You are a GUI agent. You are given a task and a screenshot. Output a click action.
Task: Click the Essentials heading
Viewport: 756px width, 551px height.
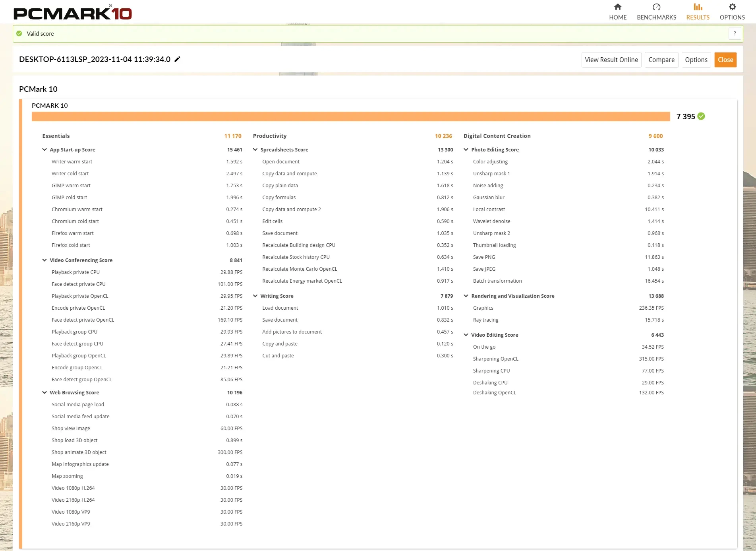(56, 136)
